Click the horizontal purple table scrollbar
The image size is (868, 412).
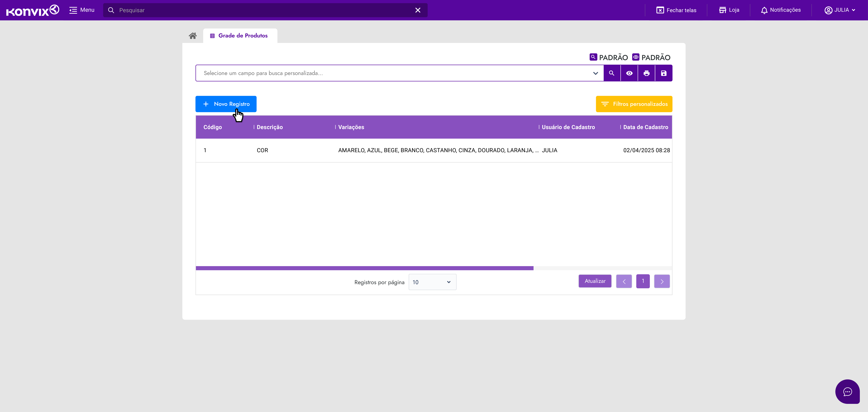point(365,268)
